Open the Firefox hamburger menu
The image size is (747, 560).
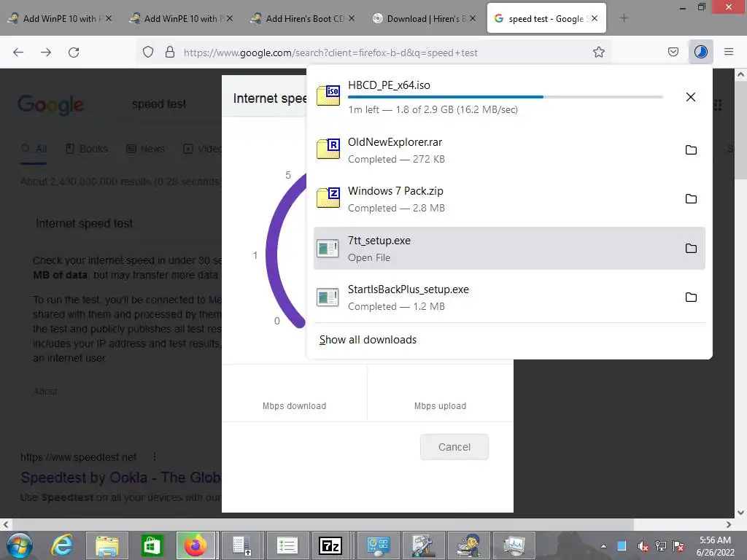729,52
